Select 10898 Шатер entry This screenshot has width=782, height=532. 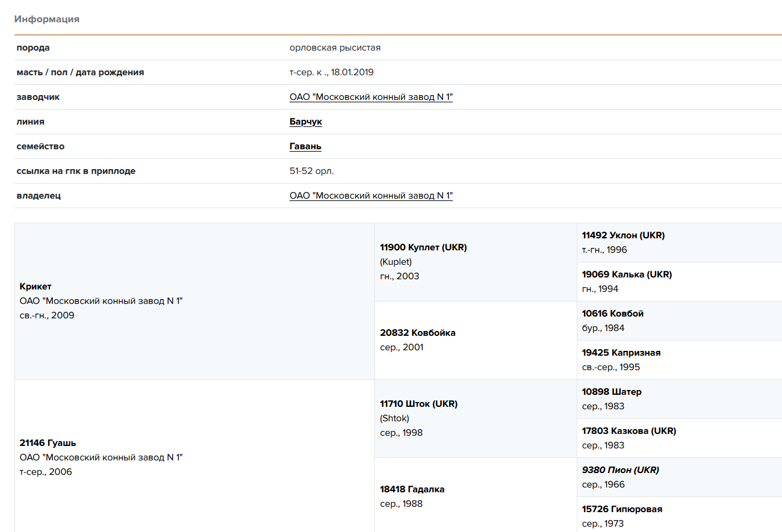coord(611,392)
